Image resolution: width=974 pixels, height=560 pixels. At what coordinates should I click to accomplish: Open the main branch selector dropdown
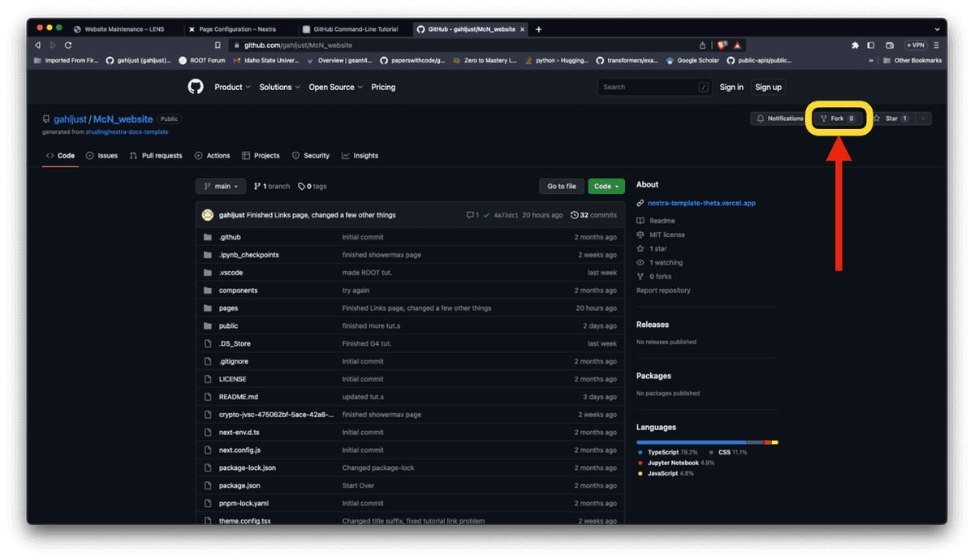(x=221, y=187)
